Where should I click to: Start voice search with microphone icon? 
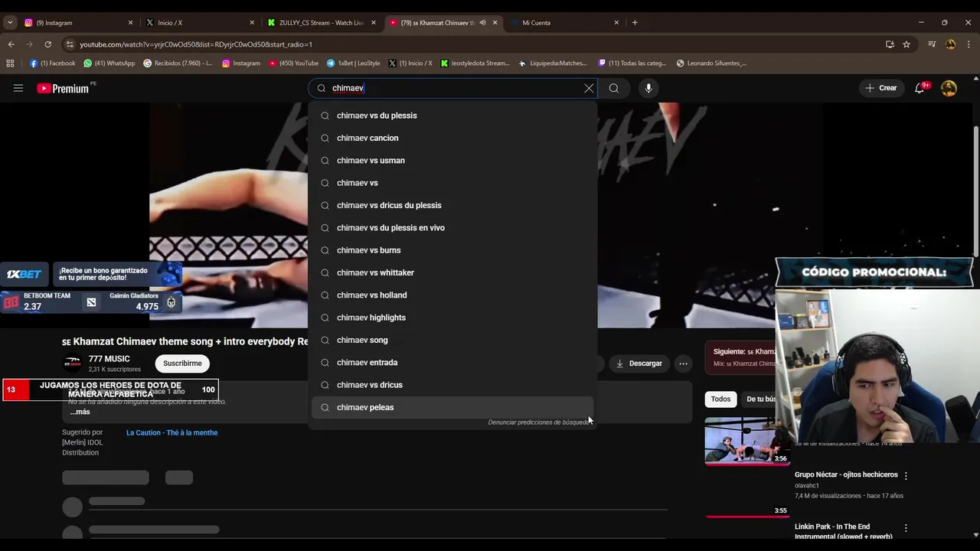648,88
